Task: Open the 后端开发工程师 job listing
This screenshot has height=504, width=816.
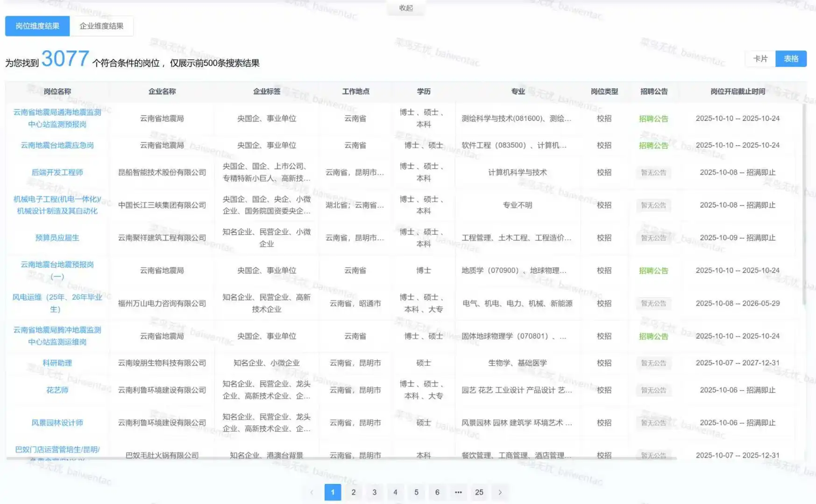Action: pyautogui.click(x=57, y=172)
